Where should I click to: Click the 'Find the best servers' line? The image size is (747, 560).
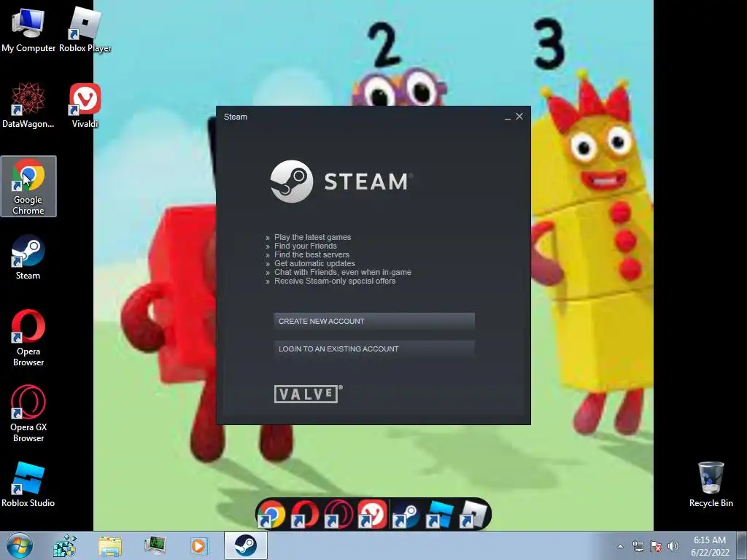click(x=311, y=254)
